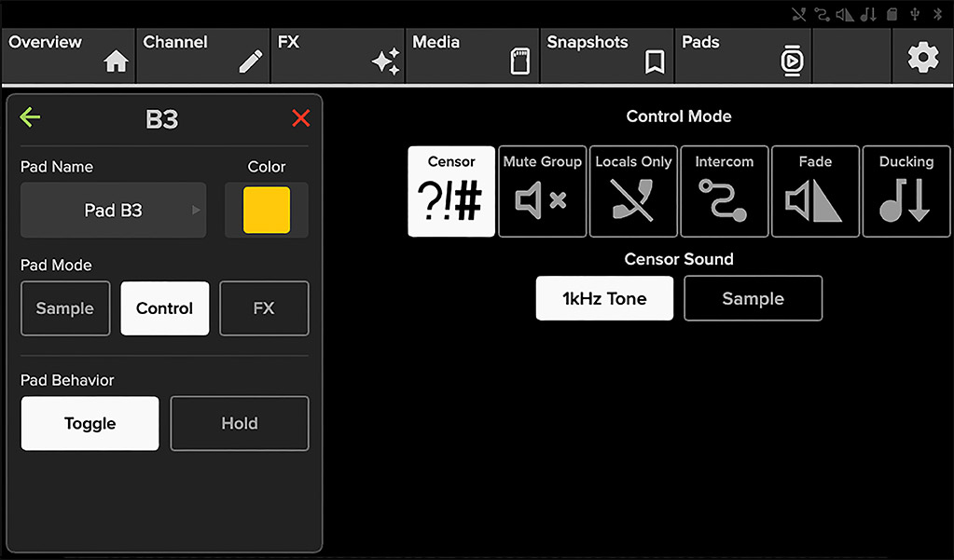Go back using the green arrow

[x=30, y=116]
